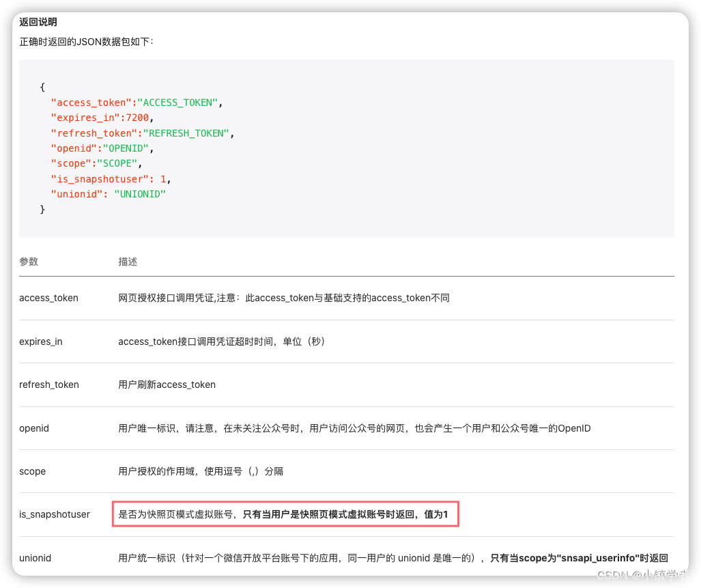Image resolution: width=701 pixels, height=588 pixels.
Task: Select the access_token parameter name in the table
Action: click(x=48, y=298)
